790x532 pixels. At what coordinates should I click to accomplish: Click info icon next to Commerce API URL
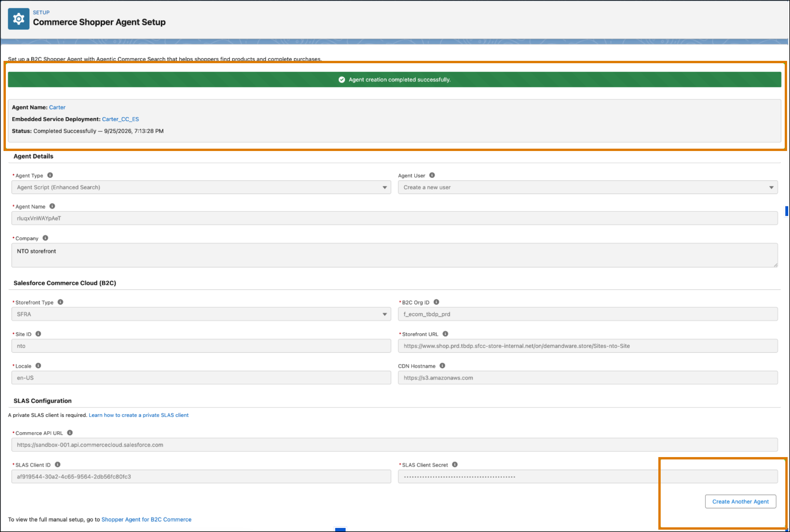(x=70, y=433)
